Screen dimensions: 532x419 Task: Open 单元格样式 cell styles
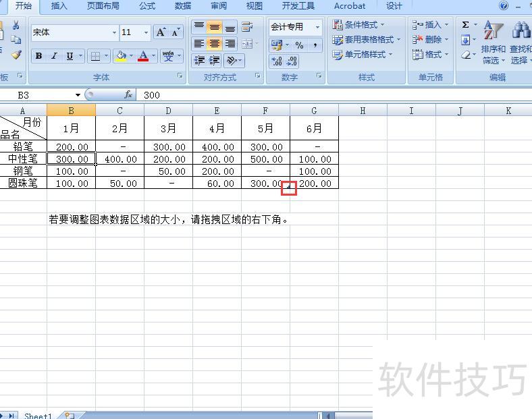pyautogui.click(x=363, y=55)
